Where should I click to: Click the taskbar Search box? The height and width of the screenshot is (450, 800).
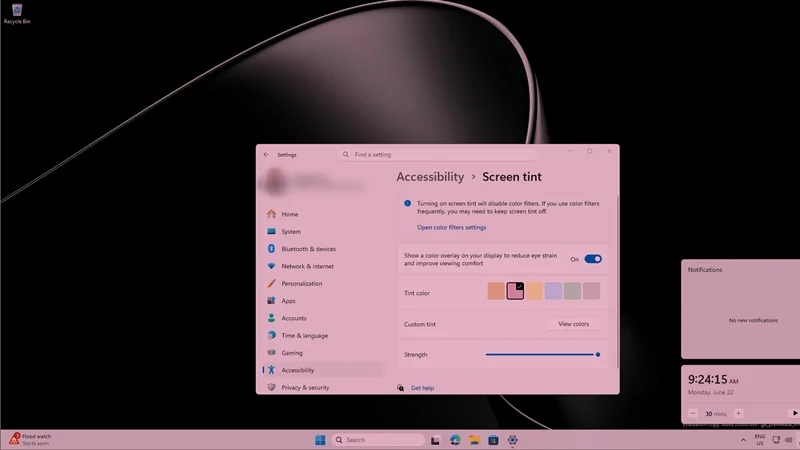pyautogui.click(x=378, y=440)
